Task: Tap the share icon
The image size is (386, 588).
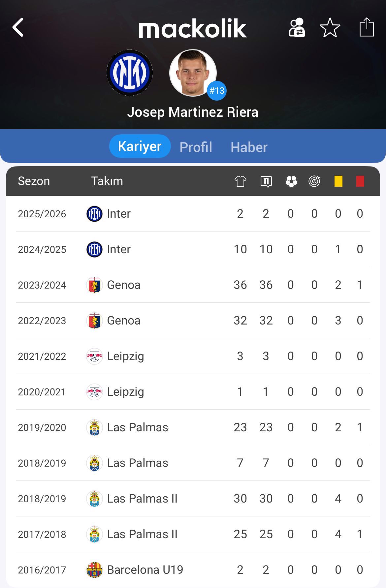Action: point(367,27)
